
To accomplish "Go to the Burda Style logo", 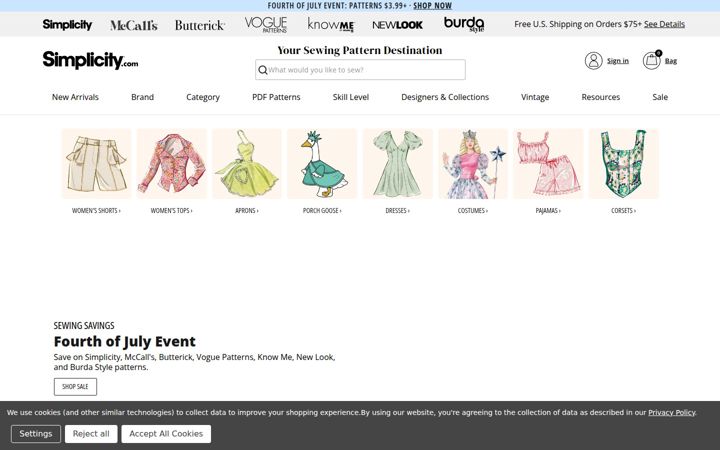I will click(464, 24).
